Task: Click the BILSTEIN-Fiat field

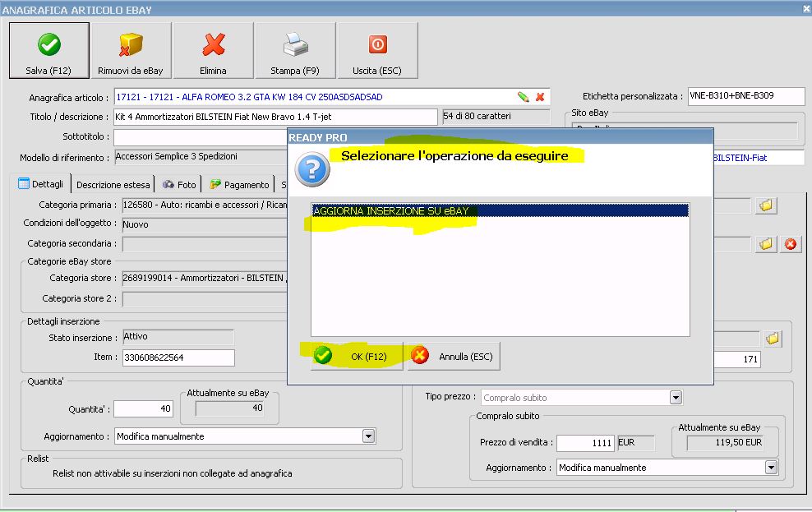Action: [x=759, y=158]
